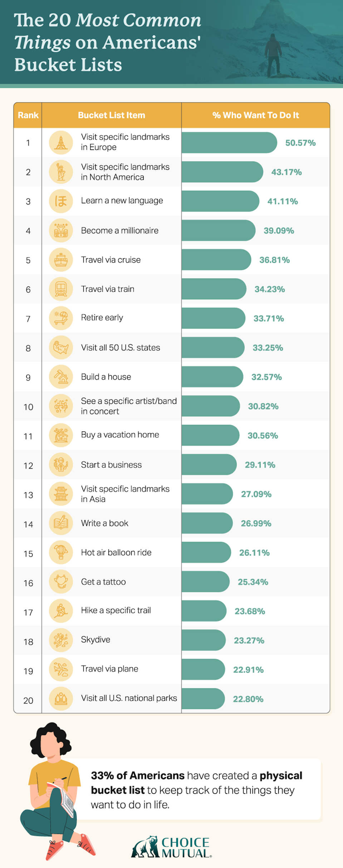The width and height of the screenshot is (343, 868).
Task: Click the Eiffel Tower landmark icon
Action: click(61, 142)
